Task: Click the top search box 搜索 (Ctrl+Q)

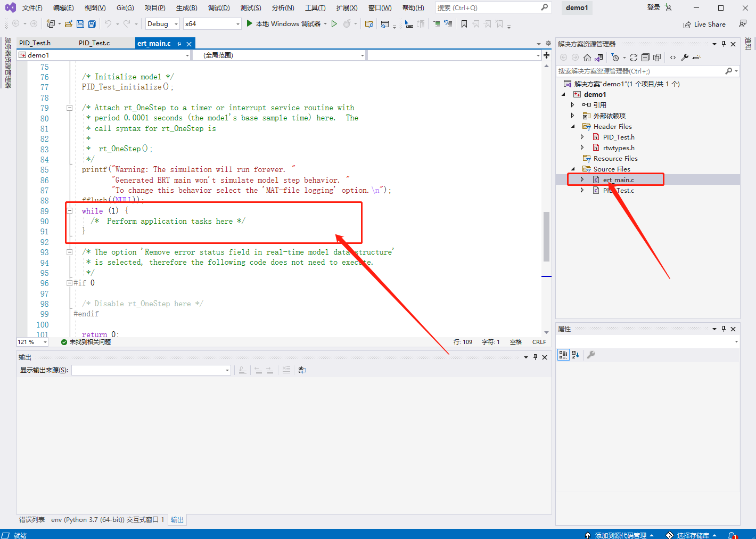Action: coord(493,7)
